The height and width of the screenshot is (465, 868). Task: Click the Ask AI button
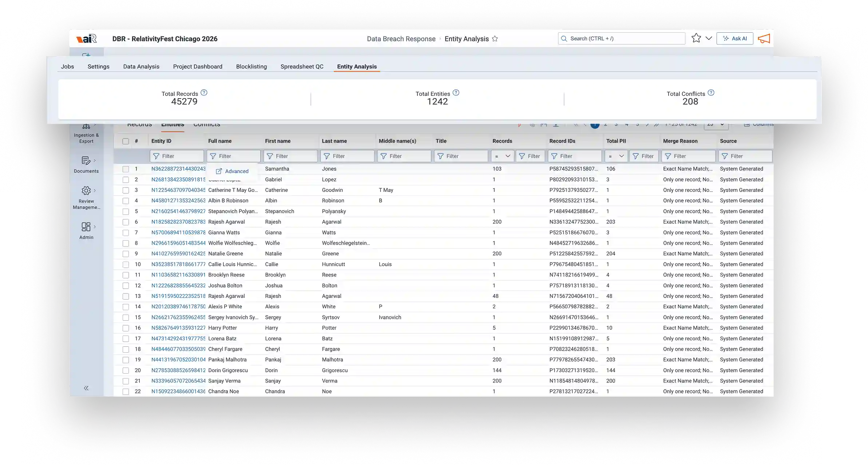[x=734, y=39]
